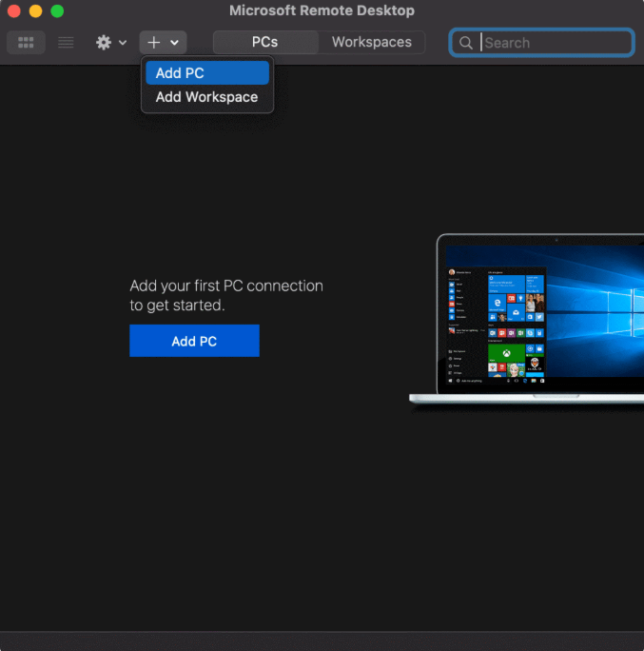Expand the chevron beside the gear
Screen dimensions: 644x651
[123, 43]
